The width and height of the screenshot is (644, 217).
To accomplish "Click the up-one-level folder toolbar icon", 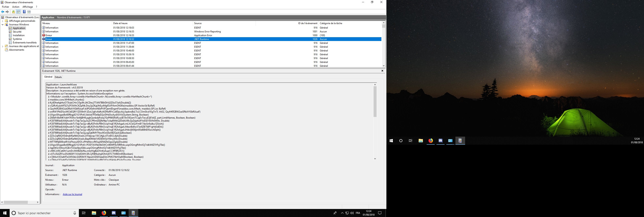I will [x=13, y=12].
